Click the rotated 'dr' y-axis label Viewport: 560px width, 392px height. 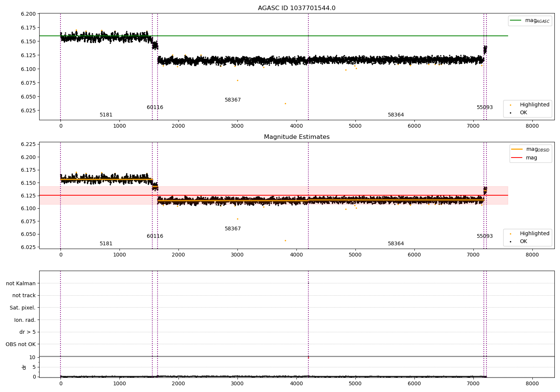(x=24, y=367)
